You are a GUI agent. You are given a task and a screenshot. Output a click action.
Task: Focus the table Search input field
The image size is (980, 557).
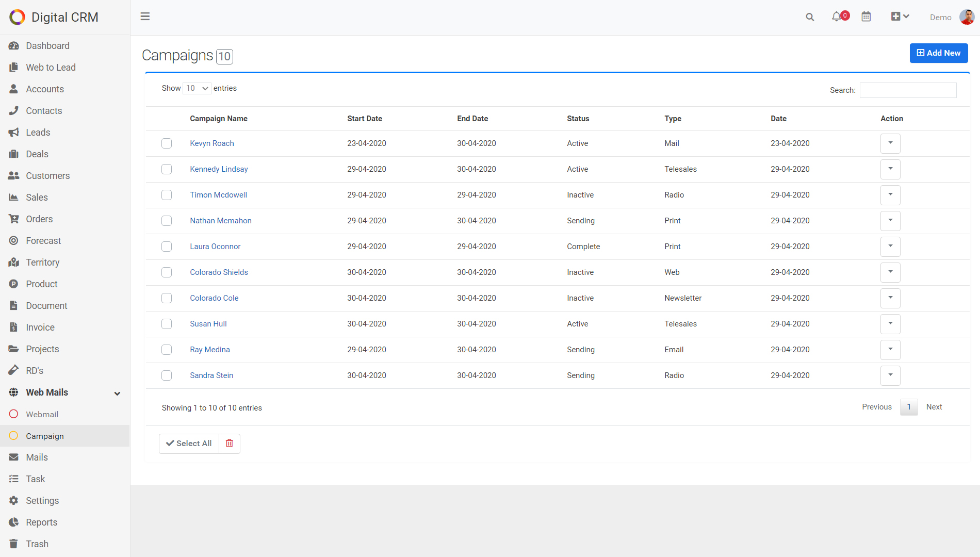908,90
